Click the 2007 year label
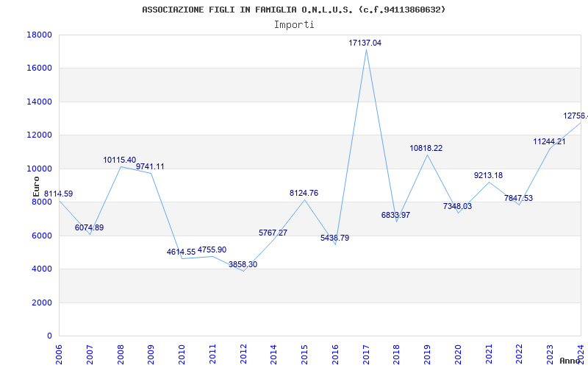 tap(90, 354)
